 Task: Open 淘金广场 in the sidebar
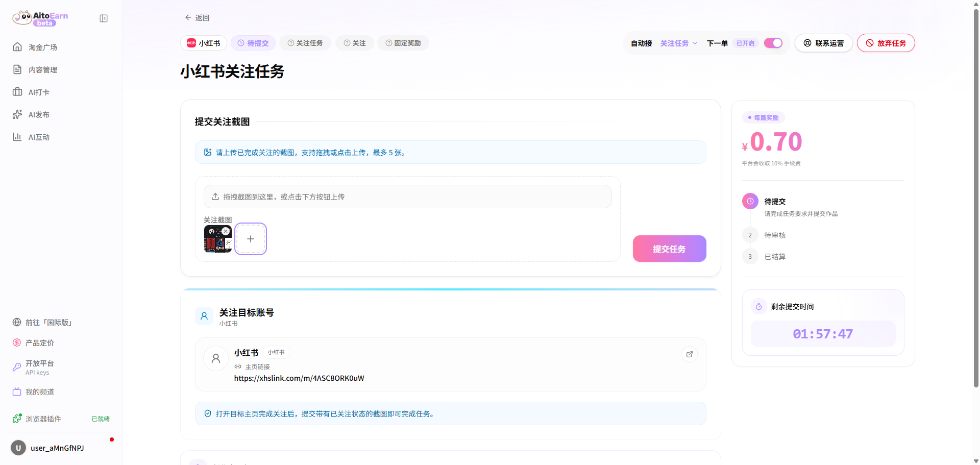click(61, 47)
